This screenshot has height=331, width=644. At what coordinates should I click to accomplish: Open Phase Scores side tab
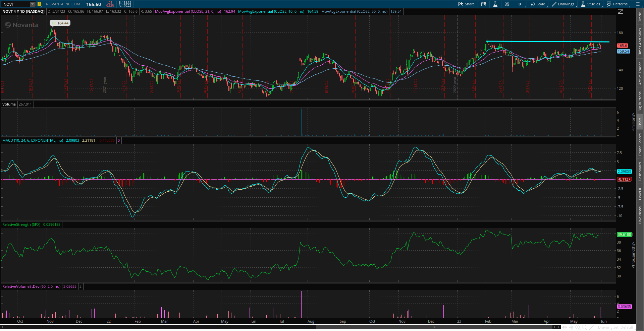pos(640,144)
